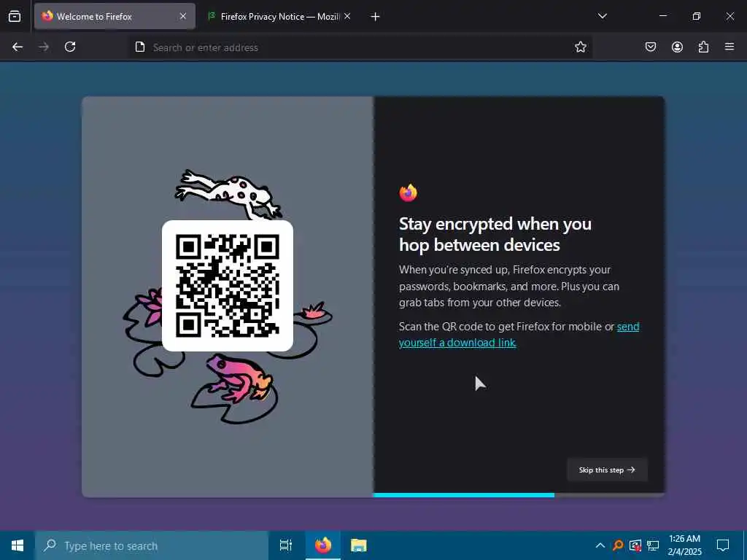This screenshot has width=747, height=560.
Task: Click the page identity icon in address bar
Action: (x=140, y=47)
